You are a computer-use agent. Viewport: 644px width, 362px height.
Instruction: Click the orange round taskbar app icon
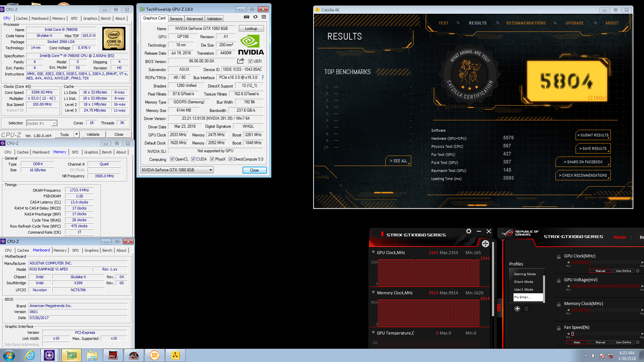point(154,355)
